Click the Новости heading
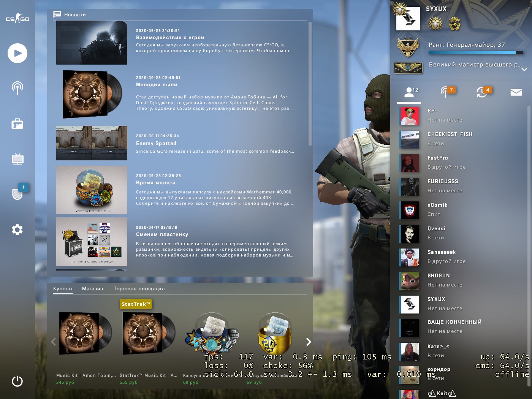Screen dimensions: 532x399 (75, 15)
